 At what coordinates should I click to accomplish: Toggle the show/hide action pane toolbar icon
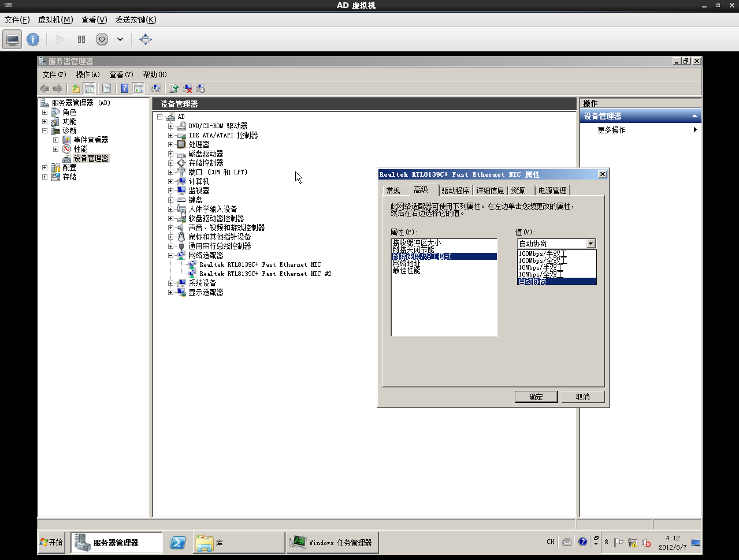tap(138, 88)
